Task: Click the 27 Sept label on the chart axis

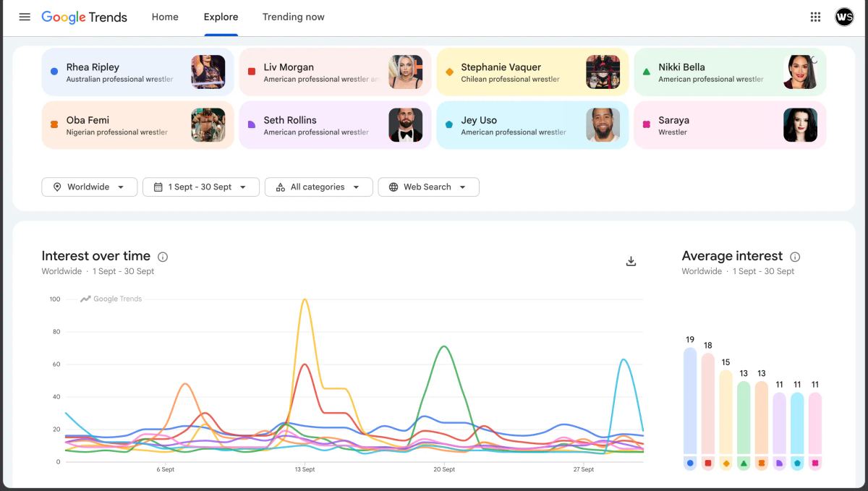Action: point(583,469)
